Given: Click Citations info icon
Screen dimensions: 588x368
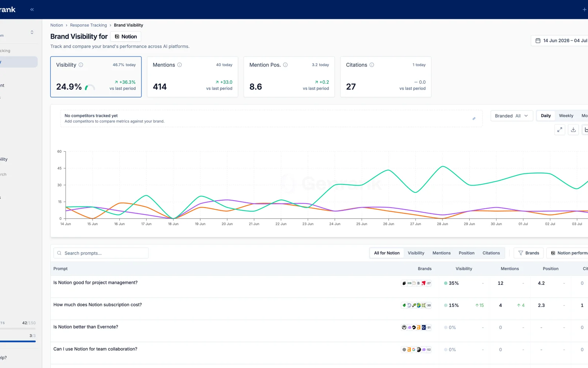Looking at the screenshot, I should click(372, 65).
